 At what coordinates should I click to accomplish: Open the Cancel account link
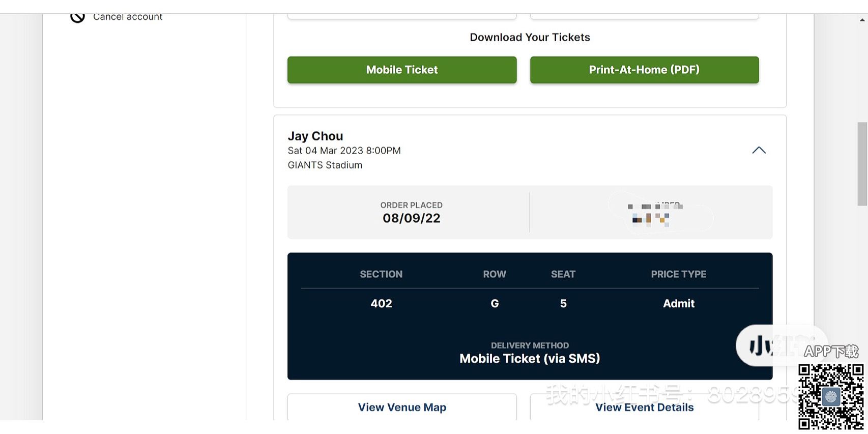(128, 17)
